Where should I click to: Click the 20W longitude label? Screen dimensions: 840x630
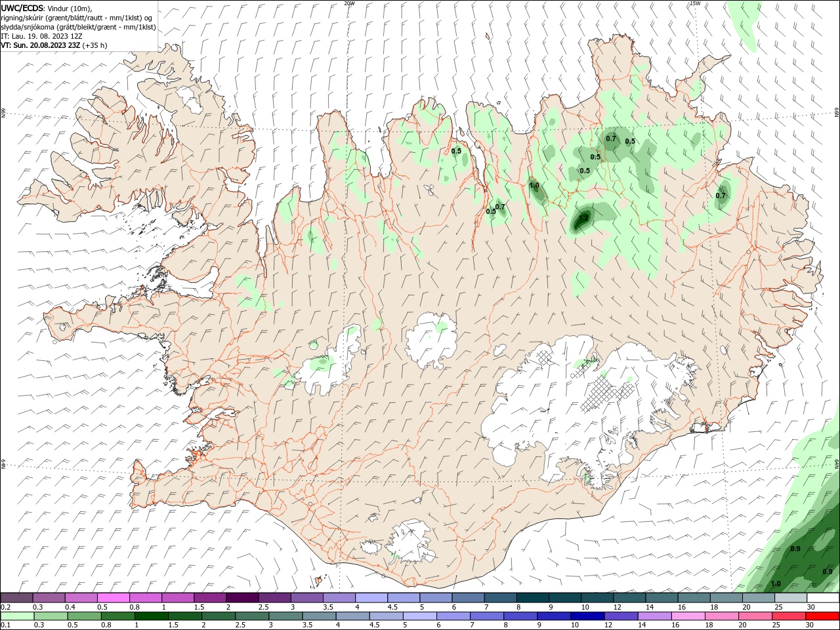point(349,3)
